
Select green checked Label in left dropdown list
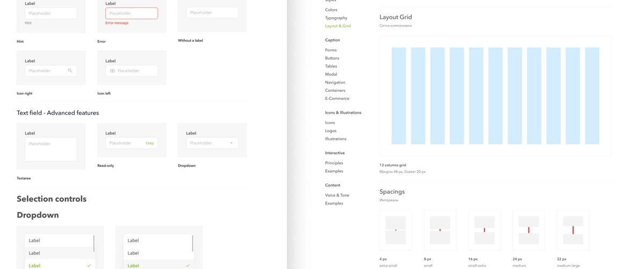point(60,265)
